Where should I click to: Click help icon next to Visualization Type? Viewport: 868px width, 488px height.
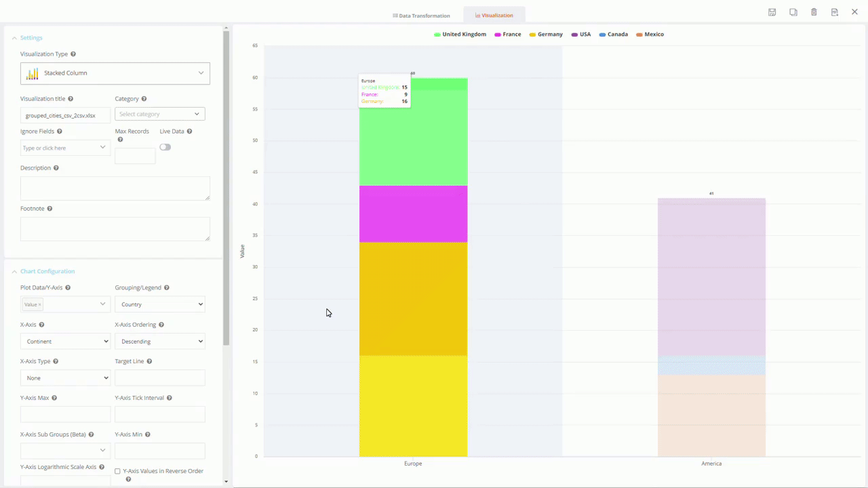pyautogui.click(x=73, y=54)
